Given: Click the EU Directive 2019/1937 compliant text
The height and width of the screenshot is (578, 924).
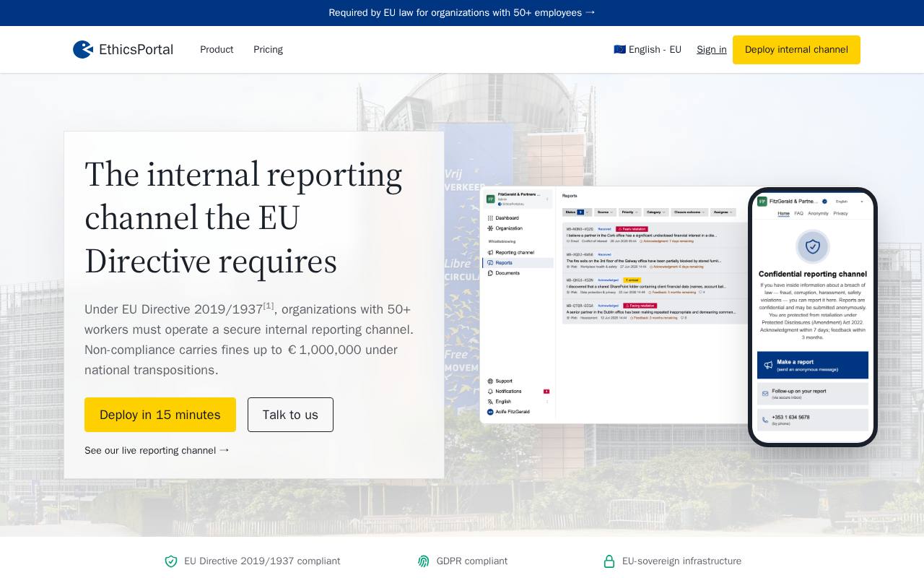Looking at the screenshot, I should point(262,561).
